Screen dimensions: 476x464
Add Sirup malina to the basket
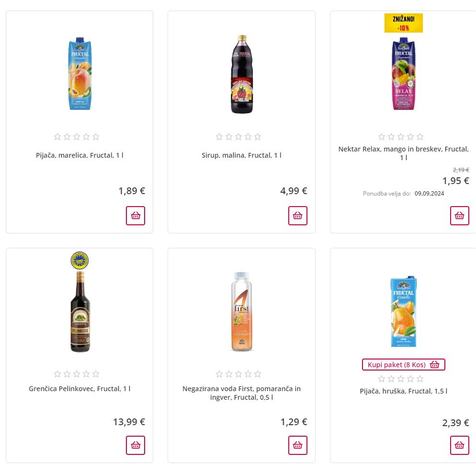(x=297, y=216)
